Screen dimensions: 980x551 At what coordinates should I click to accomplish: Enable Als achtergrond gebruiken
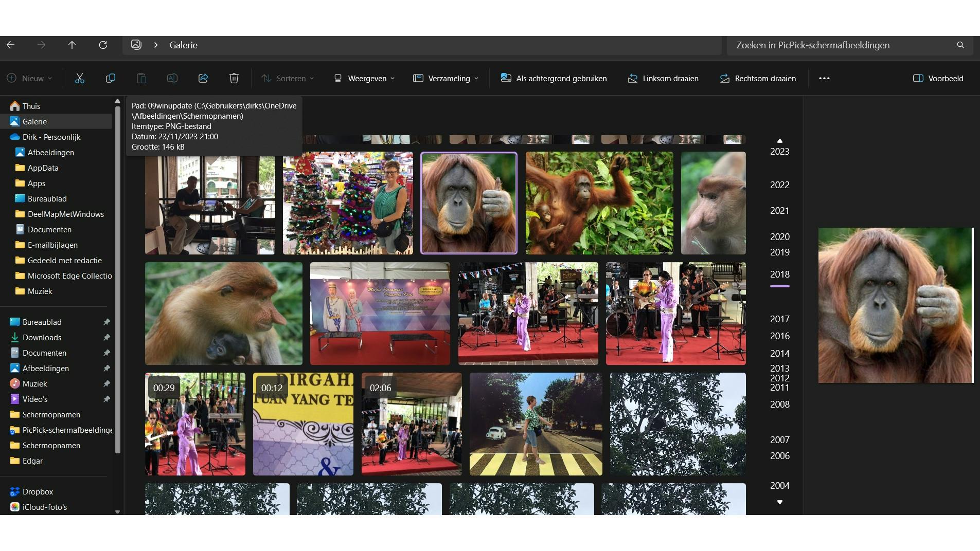tap(554, 78)
